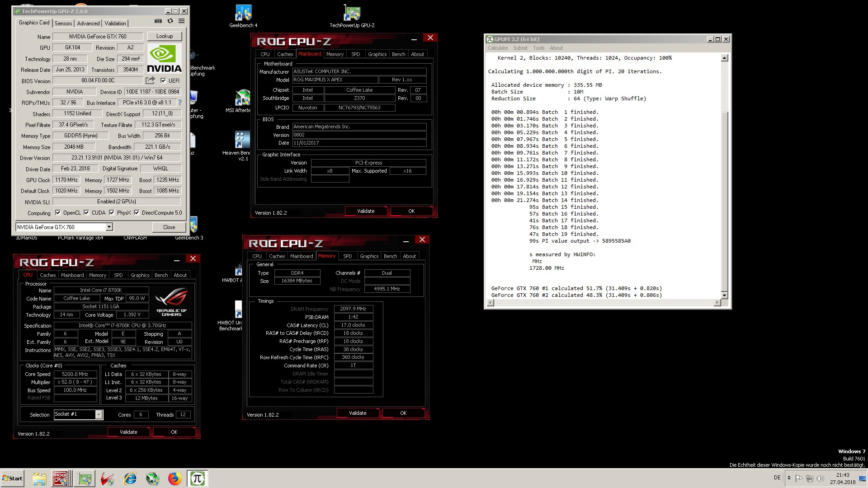Image resolution: width=868 pixels, height=488 pixels.
Task: Click the GPU-Z screenshot camera icon
Action: coord(158,21)
